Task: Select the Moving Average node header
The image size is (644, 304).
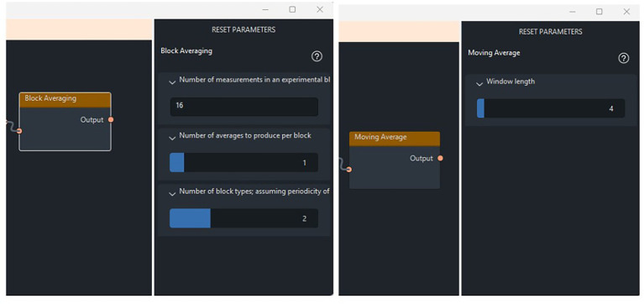Action: click(x=395, y=139)
